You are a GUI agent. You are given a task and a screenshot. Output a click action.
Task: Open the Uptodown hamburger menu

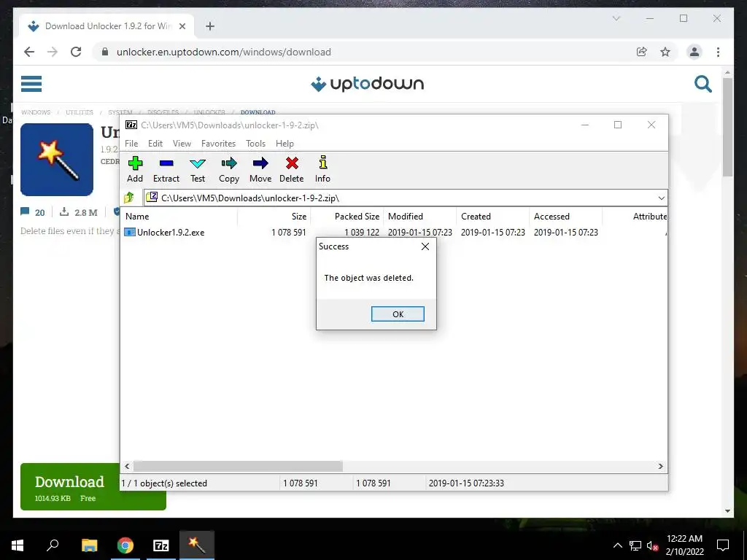click(31, 84)
